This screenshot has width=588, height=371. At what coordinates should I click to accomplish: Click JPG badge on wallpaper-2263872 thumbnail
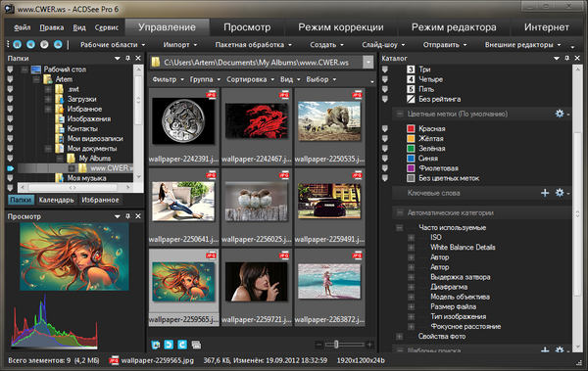click(357, 255)
